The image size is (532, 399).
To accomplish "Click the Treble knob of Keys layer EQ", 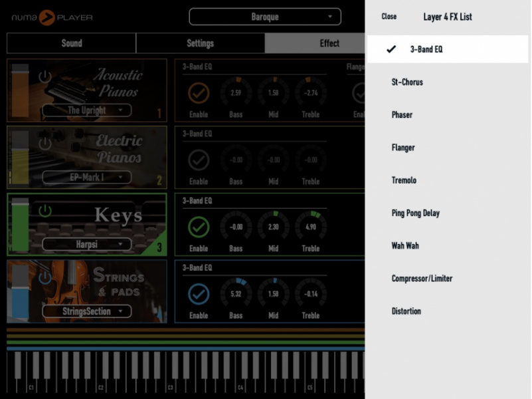I will pos(311,226).
